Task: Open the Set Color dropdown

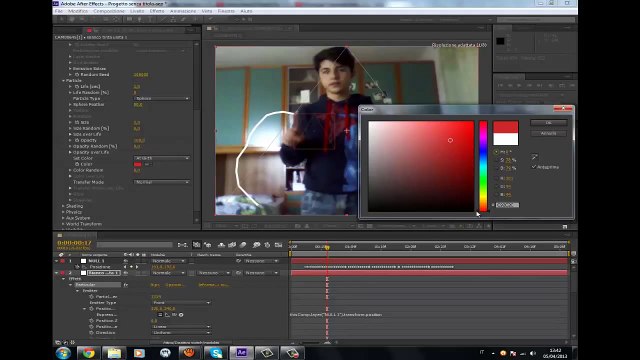Action: click(162, 158)
